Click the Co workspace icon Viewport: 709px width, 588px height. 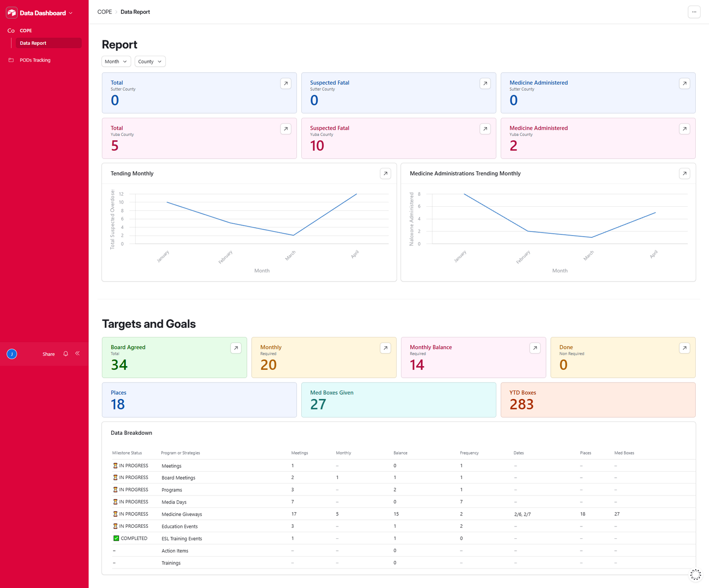click(x=11, y=31)
